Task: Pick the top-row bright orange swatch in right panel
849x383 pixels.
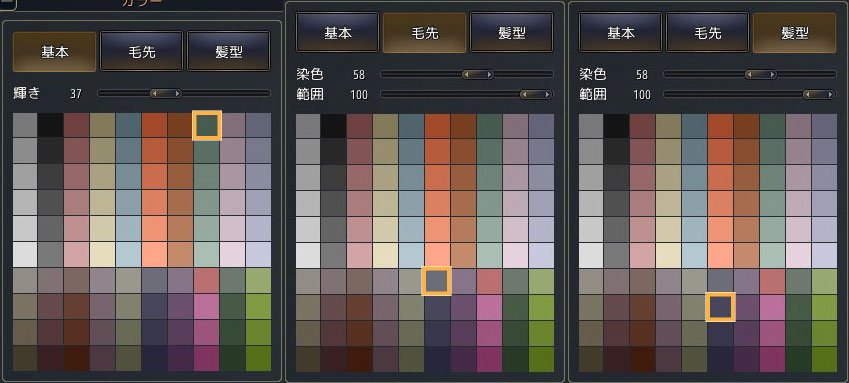Action: click(720, 126)
